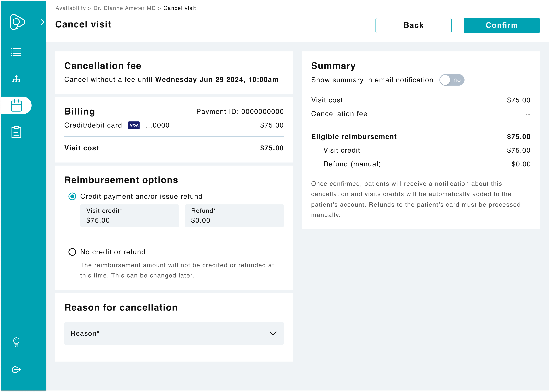
Task: Expand the sidebar navigation chevron
Action: pyautogui.click(x=43, y=22)
